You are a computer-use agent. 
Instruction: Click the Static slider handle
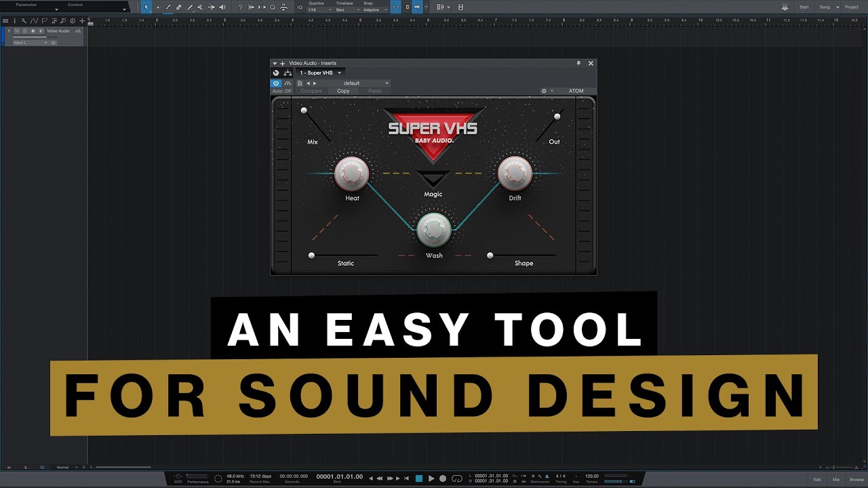click(x=311, y=256)
